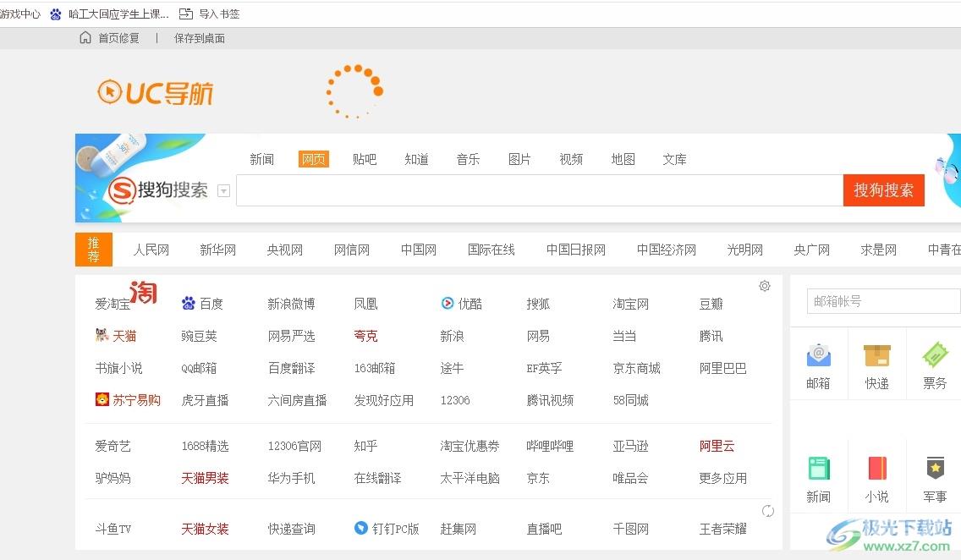Open the 豌豆荚 link

199,336
